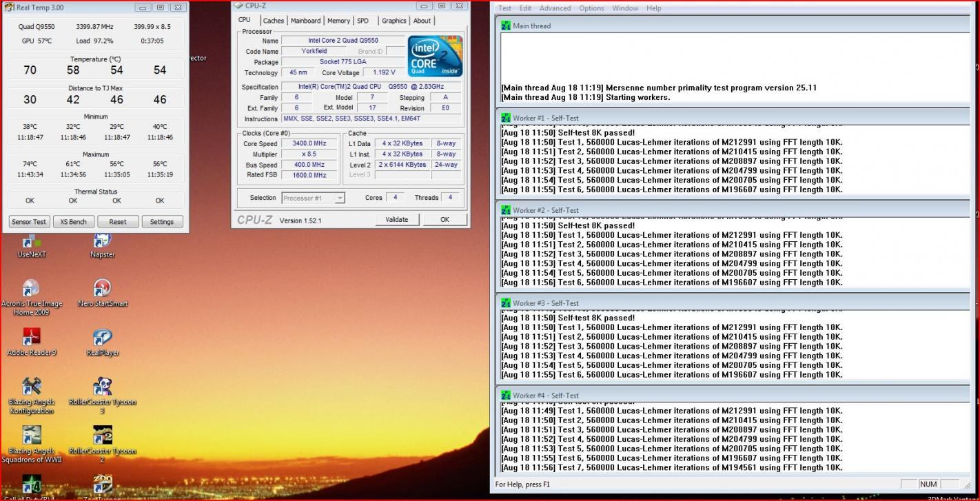Click the Worker #4 window icon
This screenshot has height=501, width=980.
coord(507,396)
